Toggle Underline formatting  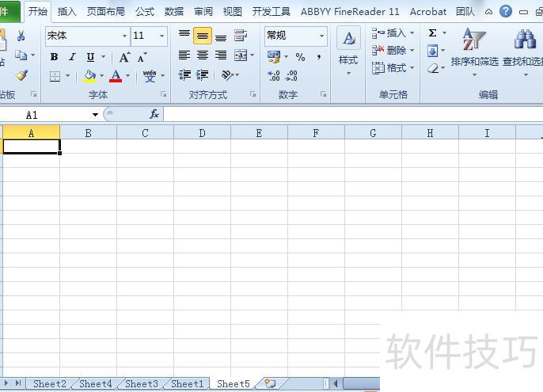tap(90, 57)
